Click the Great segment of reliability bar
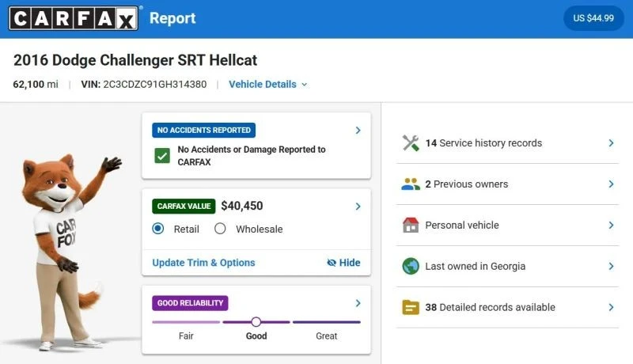This screenshot has height=364, width=633. click(327, 322)
